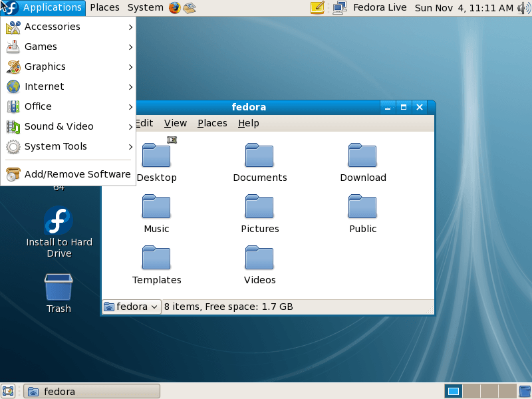Select the Videos folder icon
532x399 pixels.
(x=259, y=257)
